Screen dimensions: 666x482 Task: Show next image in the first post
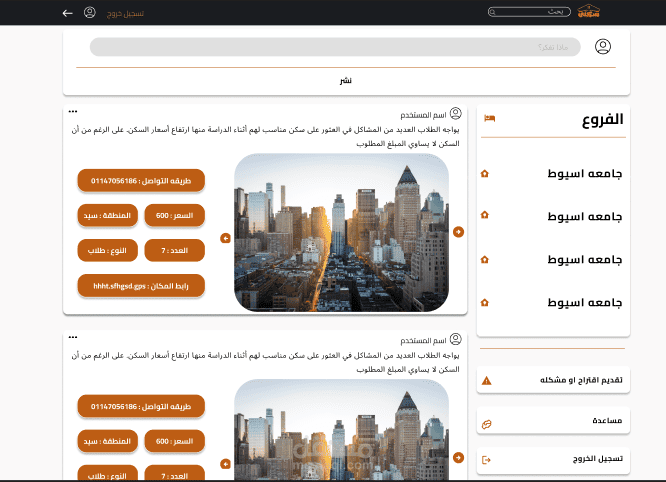(x=458, y=232)
